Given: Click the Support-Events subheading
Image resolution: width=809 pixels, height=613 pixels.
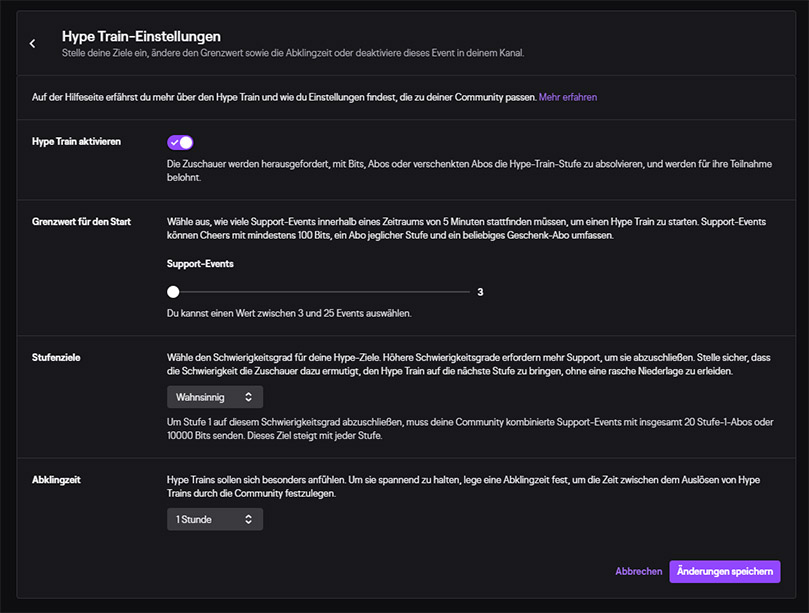Looking at the screenshot, I should [200, 264].
